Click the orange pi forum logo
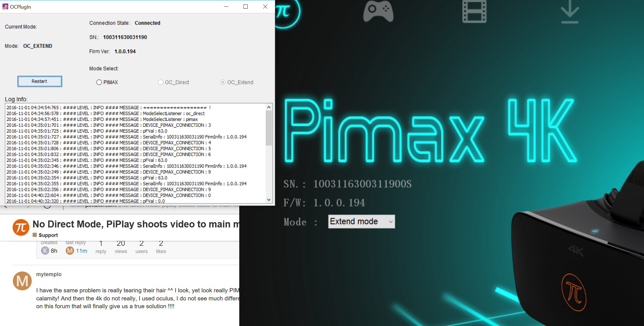The width and height of the screenshot is (644, 326). click(21, 227)
